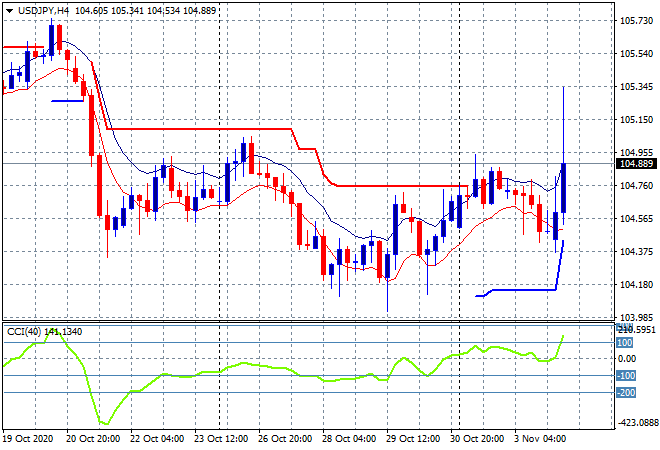Viewport: 660px width, 450px height.
Task: Click the CCI(40) 141.1340 indicator label
Action: 45,332
